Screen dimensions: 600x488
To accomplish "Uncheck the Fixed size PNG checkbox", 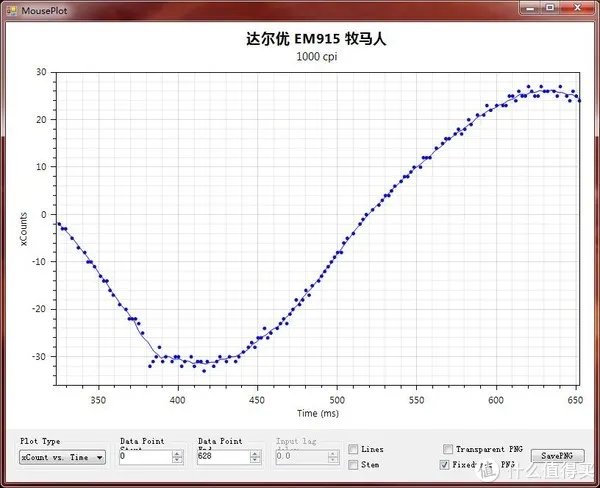I will point(444,465).
